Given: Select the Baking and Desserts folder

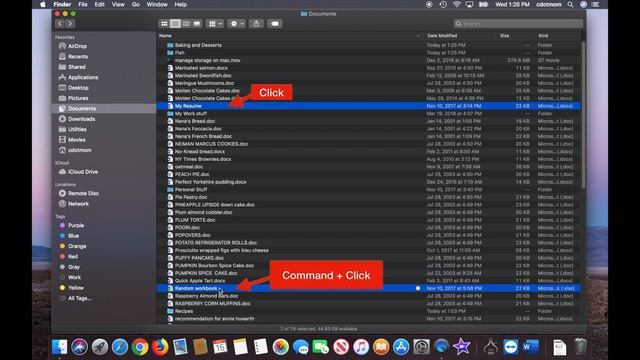Looking at the screenshot, I should (368, 45).
